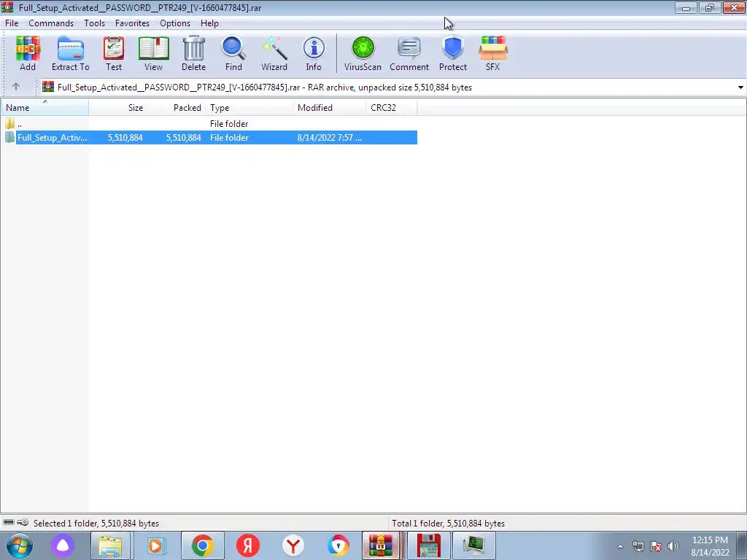Open the Commands menu
Viewport: 747px width, 560px height.
[51, 23]
